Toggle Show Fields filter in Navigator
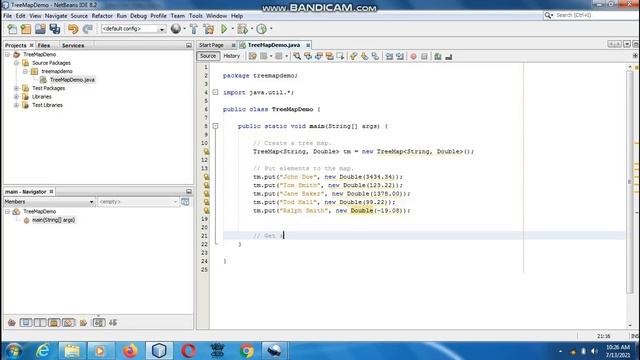Image resolution: width=640 pixels, height=360 pixels. (26, 323)
